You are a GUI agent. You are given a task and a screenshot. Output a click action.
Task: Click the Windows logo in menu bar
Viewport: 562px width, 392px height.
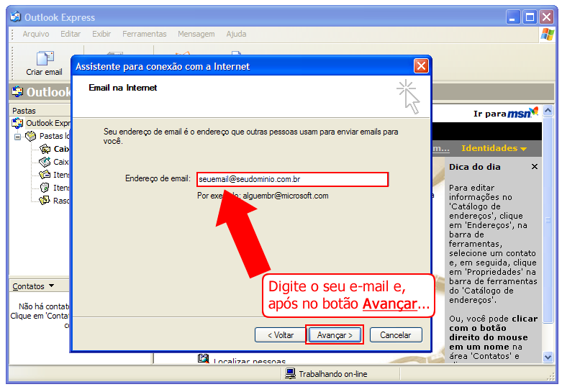click(x=548, y=35)
